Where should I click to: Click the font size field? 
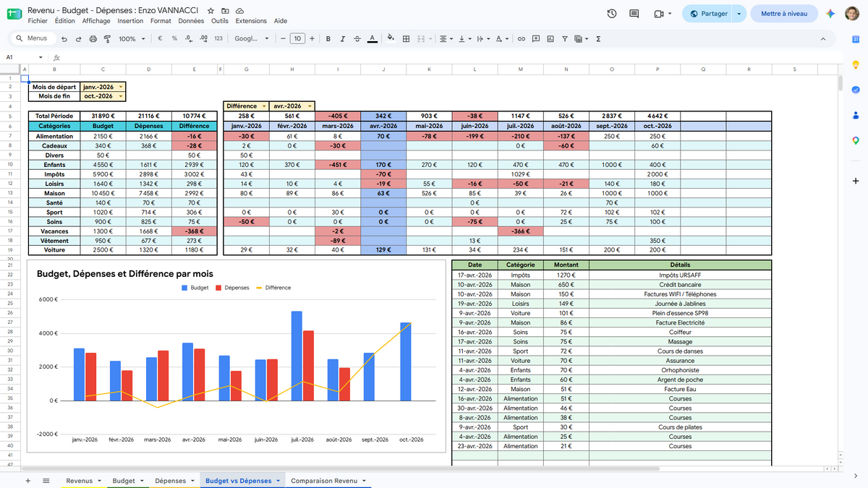[297, 39]
